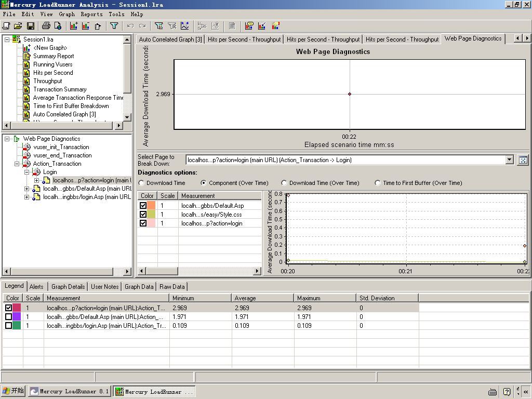Image resolution: width=532 pixels, height=399 pixels.
Task: Collapse the Action_Transaction node
Action: pyautogui.click(x=17, y=164)
